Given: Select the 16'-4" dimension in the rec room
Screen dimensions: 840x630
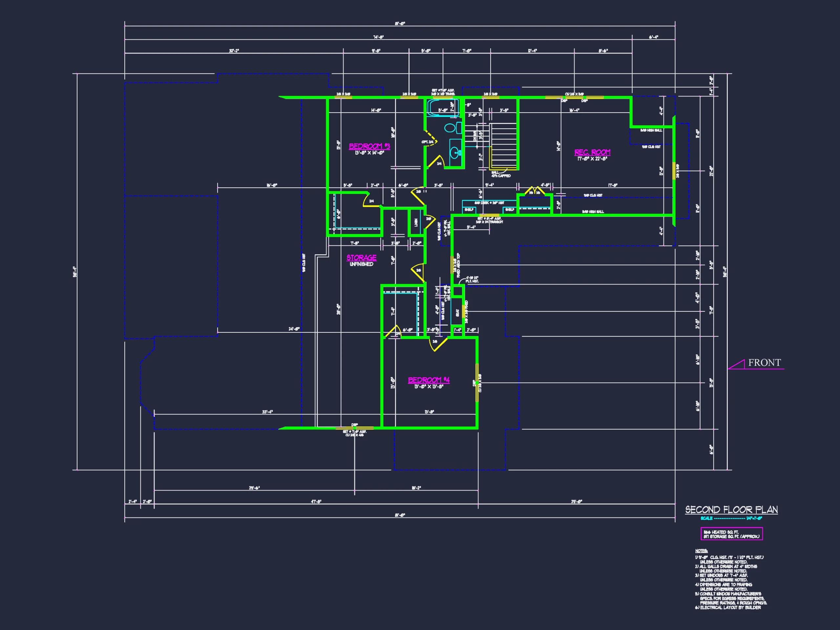Looking at the screenshot, I should 574,111.
